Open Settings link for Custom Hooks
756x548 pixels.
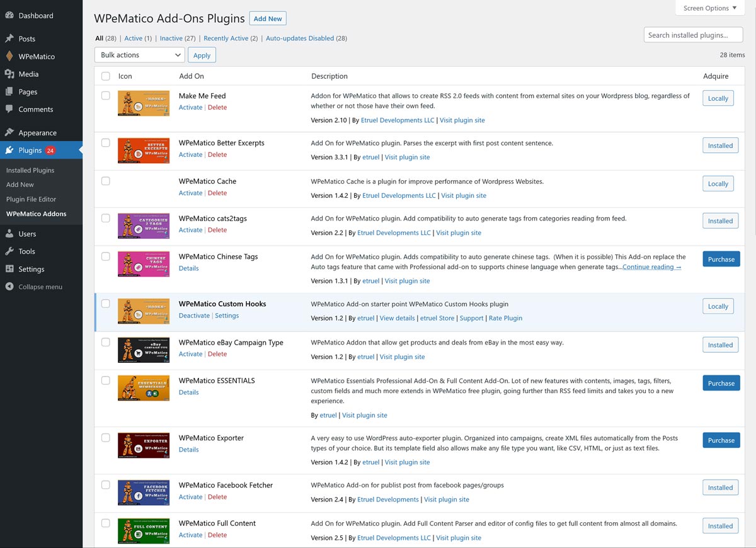click(227, 316)
